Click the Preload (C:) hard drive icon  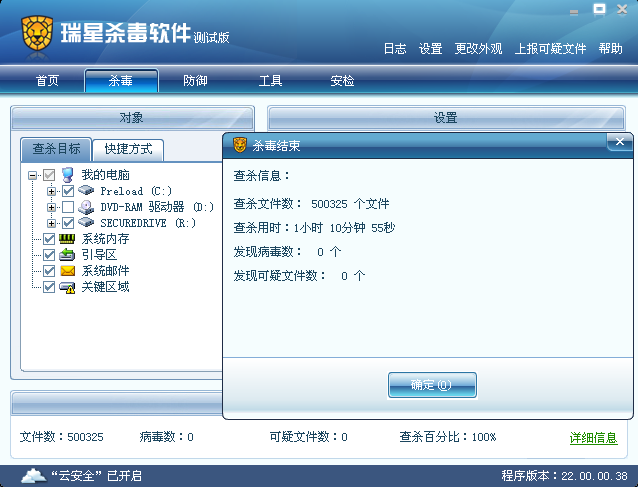86,190
